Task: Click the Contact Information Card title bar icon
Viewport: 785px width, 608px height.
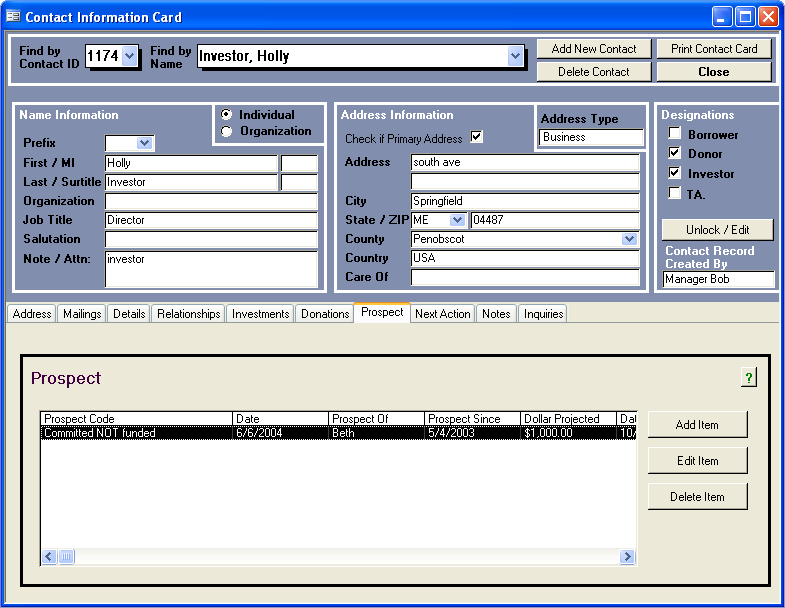Action: (x=13, y=17)
